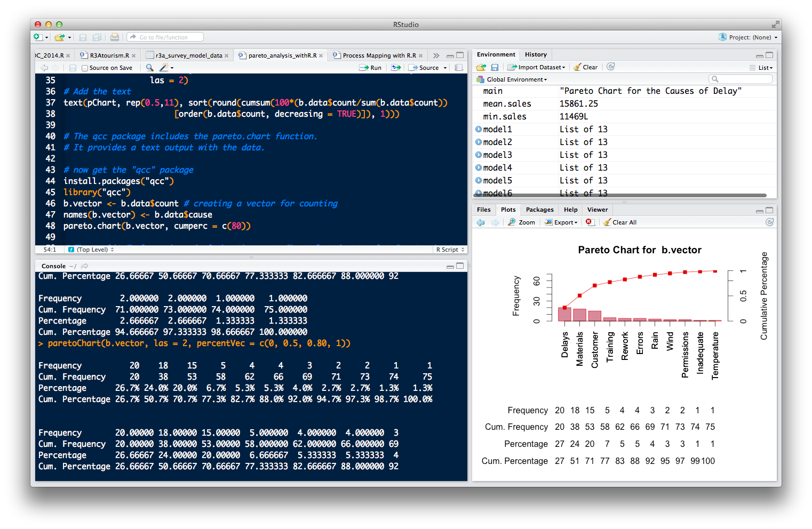
Task: Click the re-run previous code icon
Action: (x=396, y=68)
